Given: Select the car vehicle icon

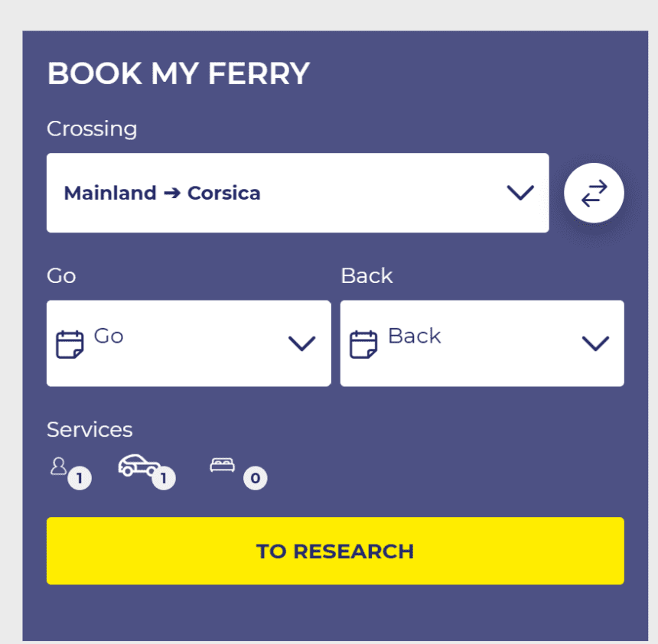Looking at the screenshot, I should point(138,465).
